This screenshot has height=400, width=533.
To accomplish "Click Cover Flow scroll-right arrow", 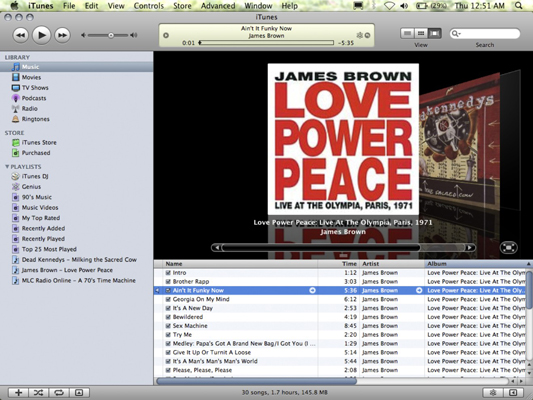I will (470, 247).
